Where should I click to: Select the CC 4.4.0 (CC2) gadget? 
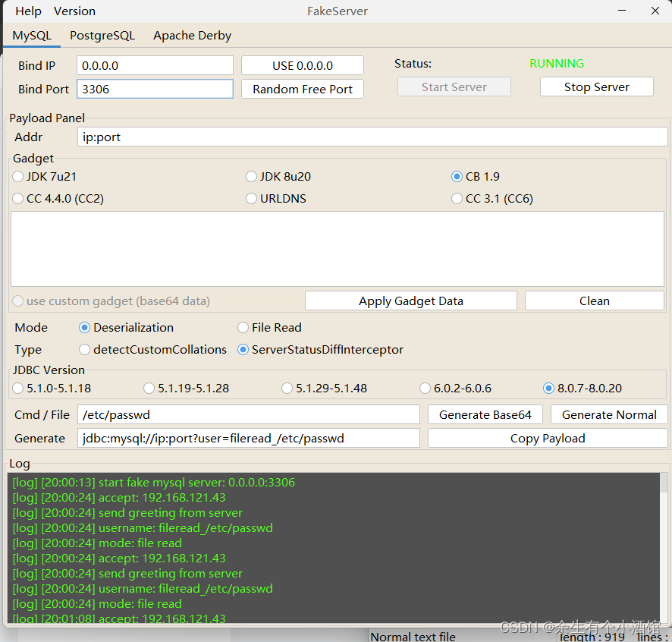pos(58,199)
